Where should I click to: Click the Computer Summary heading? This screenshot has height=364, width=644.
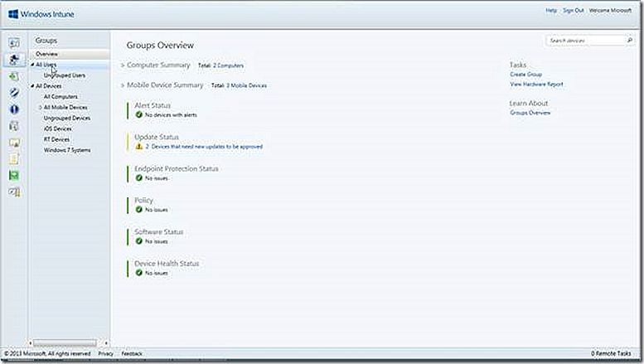[158, 65]
